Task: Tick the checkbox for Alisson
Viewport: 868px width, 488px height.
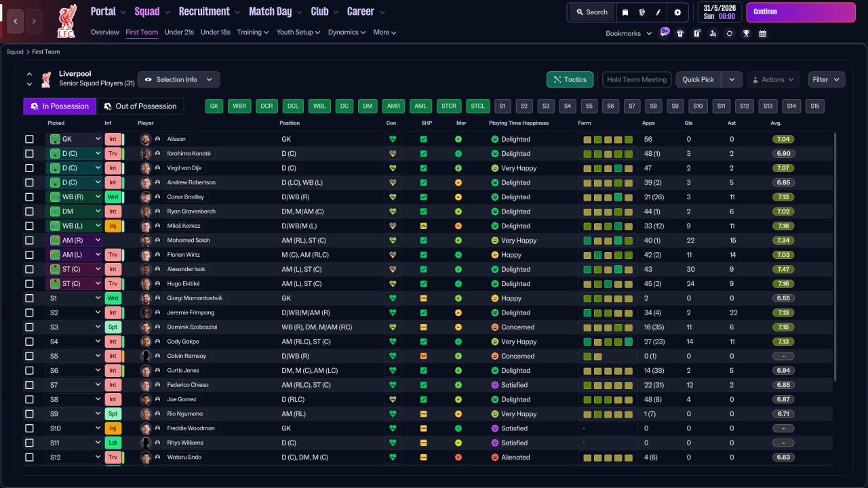Action: pyautogui.click(x=29, y=140)
